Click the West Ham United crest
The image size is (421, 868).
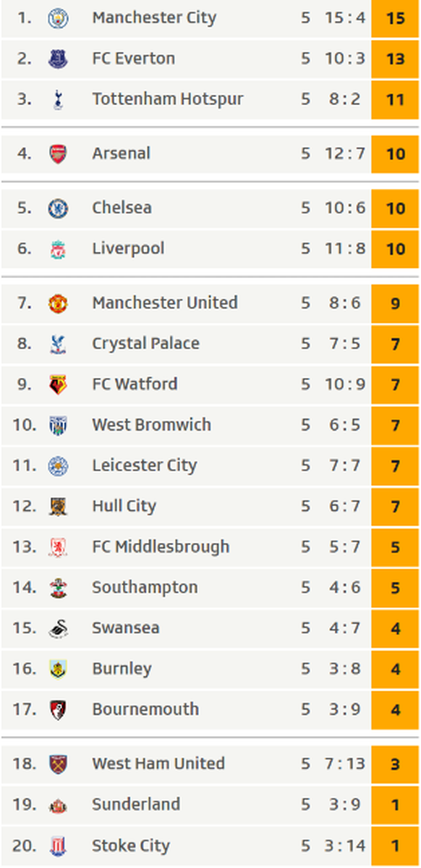coord(58,764)
